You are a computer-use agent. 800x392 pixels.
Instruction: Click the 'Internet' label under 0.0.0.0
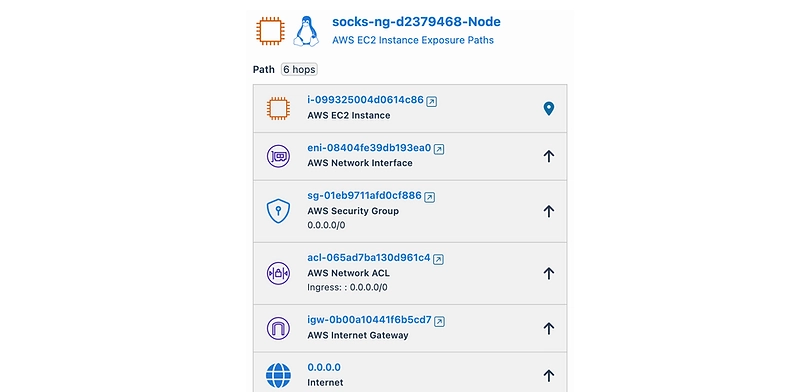(x=325, y=382)
